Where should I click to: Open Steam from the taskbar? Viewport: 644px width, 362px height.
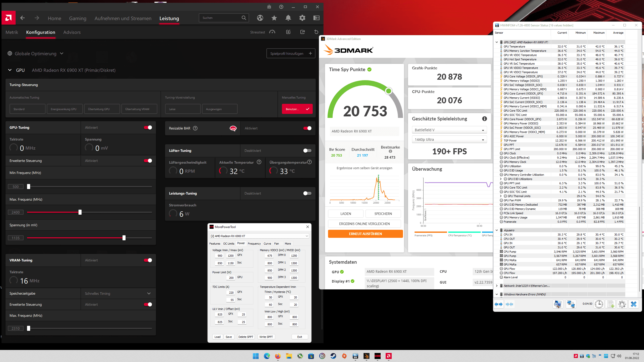(x=333, y=356)
